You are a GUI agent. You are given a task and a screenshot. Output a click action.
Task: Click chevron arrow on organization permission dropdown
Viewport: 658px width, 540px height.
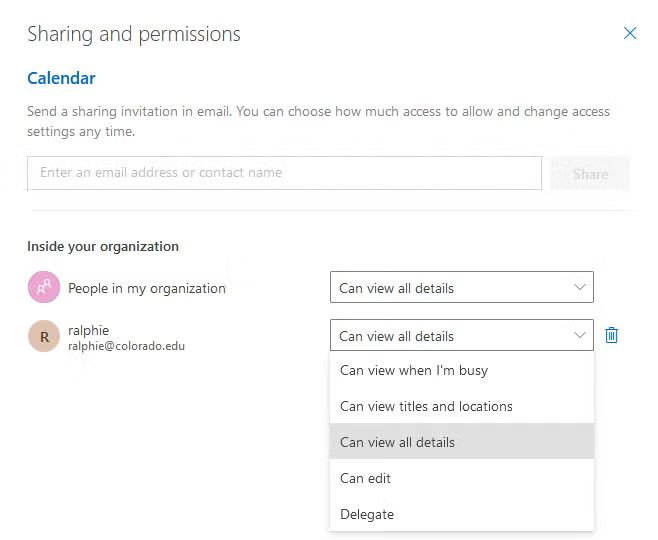tap(580, 288)
